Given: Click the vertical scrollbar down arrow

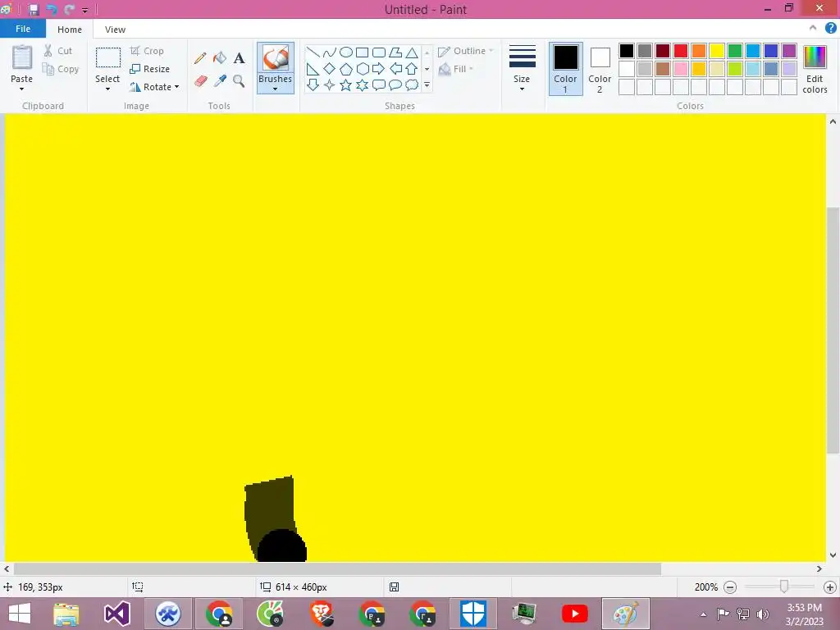Looking at the screenshot, I should [833, 555].
